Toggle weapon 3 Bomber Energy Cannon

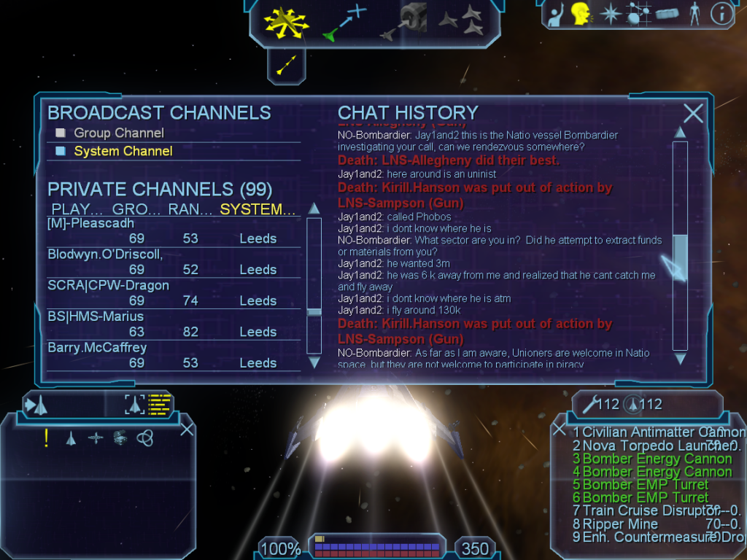click(652, 459)
